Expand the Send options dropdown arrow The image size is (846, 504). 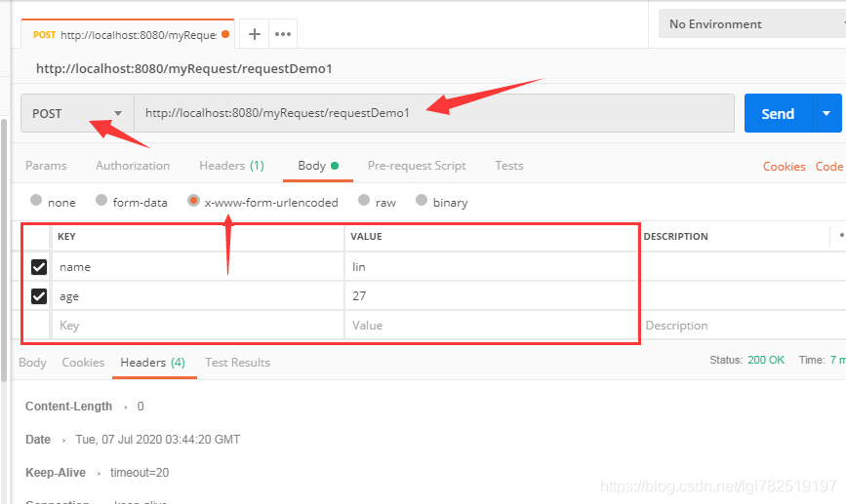click(x=826, y=113)
